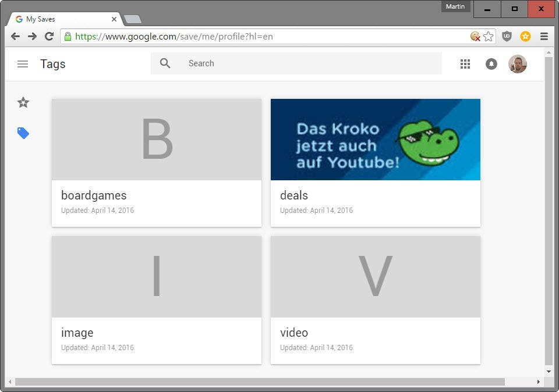
Task: Open the account profile avatar
Action: [x=517, y=64]
